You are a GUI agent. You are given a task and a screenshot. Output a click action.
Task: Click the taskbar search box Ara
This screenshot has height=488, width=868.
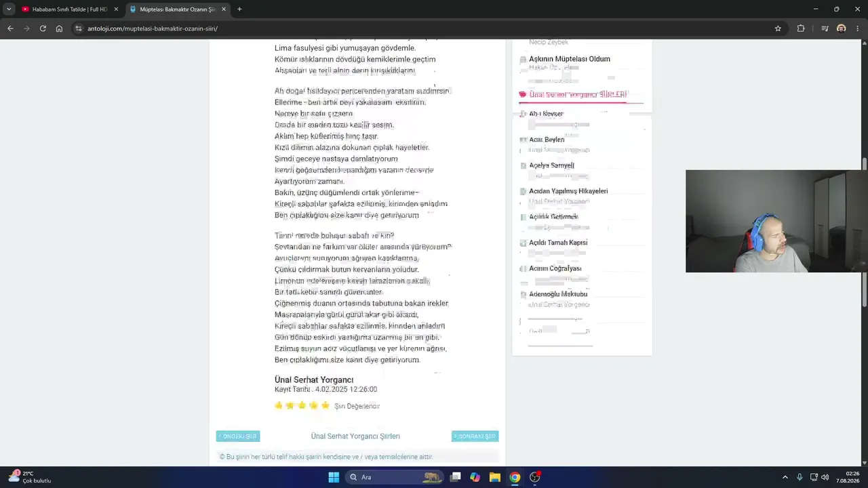(x=393, y=477)
